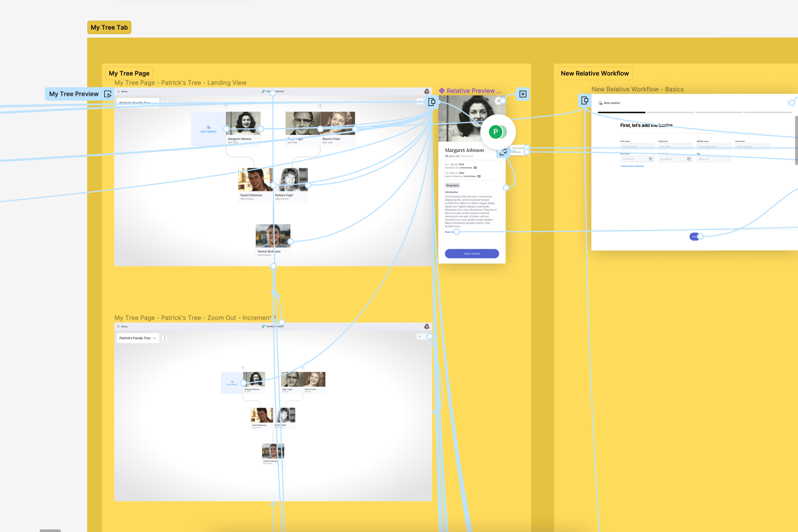Screen dimensions: 798x532
Task: Expand ancestors arrow above Sharon Fraser in Landing View
Action: pyautogui.click(x=320, y=106)
